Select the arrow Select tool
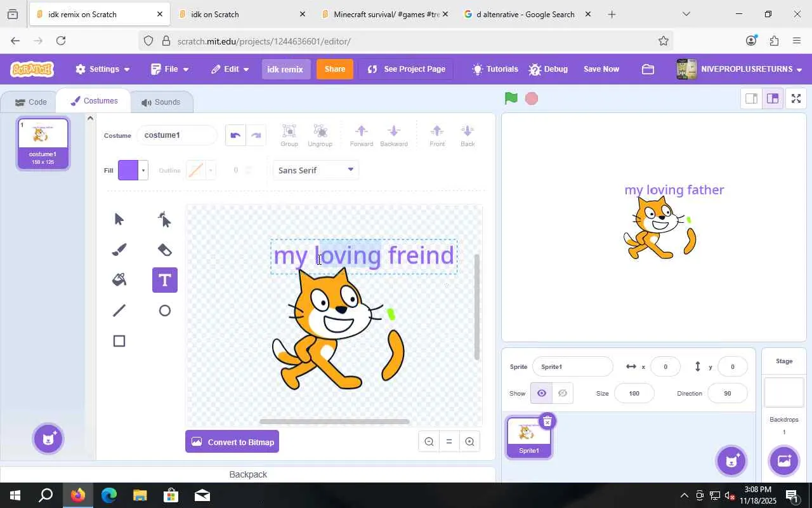The width and height of the screenshot is (812, 508). [x=119, y=219]
